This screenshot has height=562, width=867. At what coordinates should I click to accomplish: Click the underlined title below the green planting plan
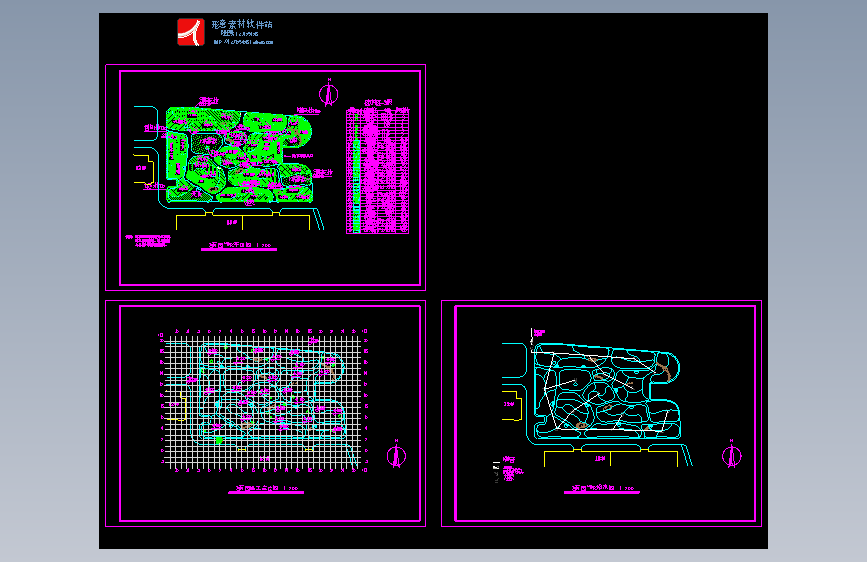239,246
